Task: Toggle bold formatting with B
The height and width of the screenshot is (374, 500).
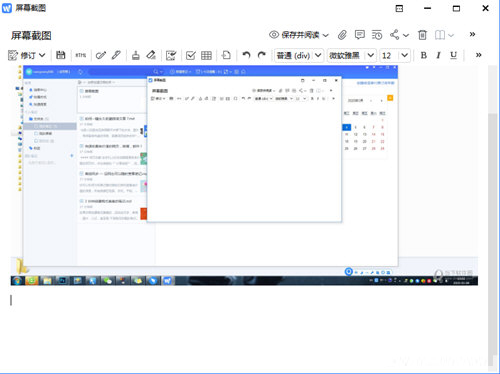Action: (424, 55)
